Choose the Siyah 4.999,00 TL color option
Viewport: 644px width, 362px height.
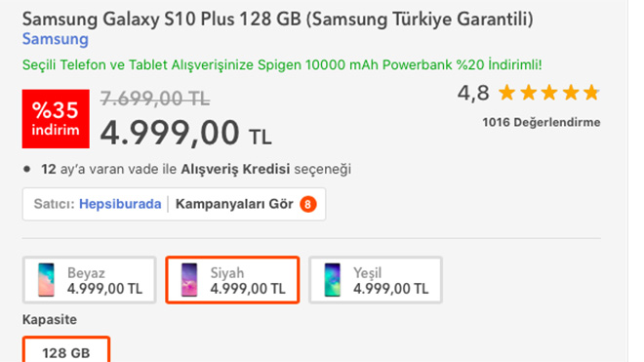point(232,280)
